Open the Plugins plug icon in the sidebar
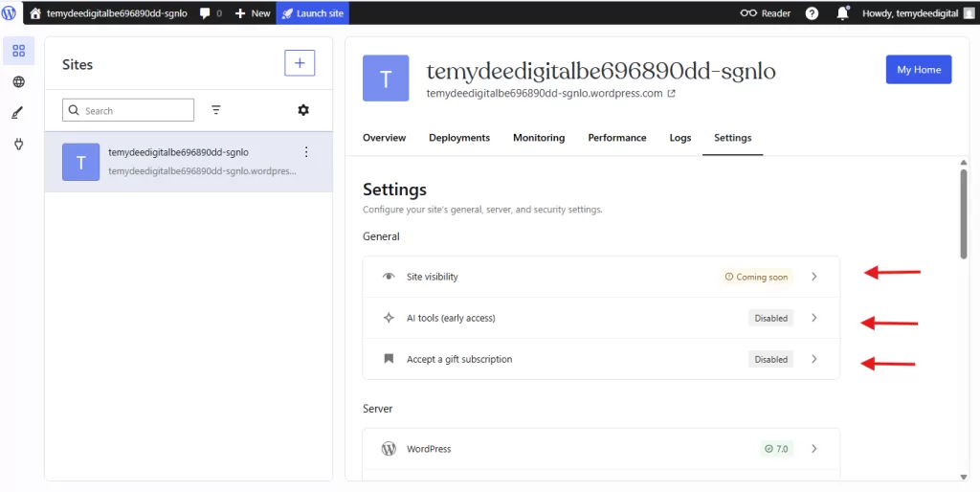The height and width of the screenshot is (492, 980). 19,145
